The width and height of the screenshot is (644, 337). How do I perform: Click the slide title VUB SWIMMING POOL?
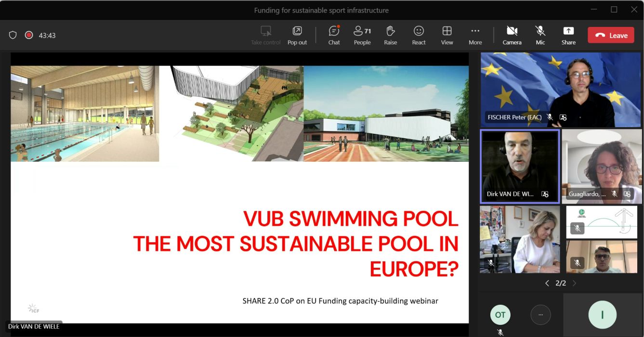(351, 219)
